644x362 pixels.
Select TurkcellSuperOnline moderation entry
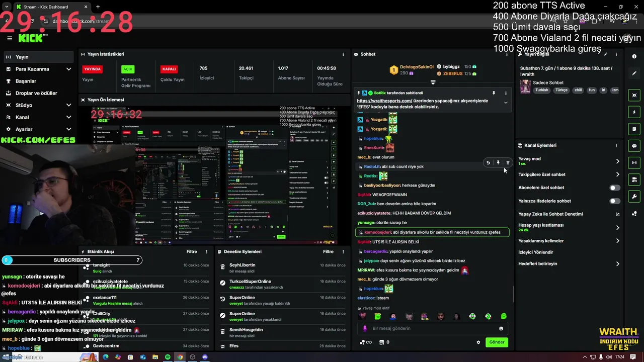(x=282, y=284)
